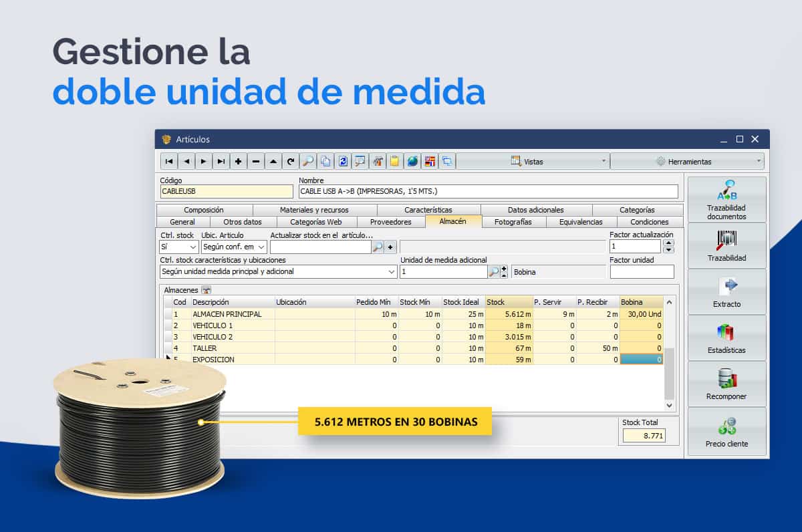Click magnifier next to Unidad de medida adicional

[493, 272]
